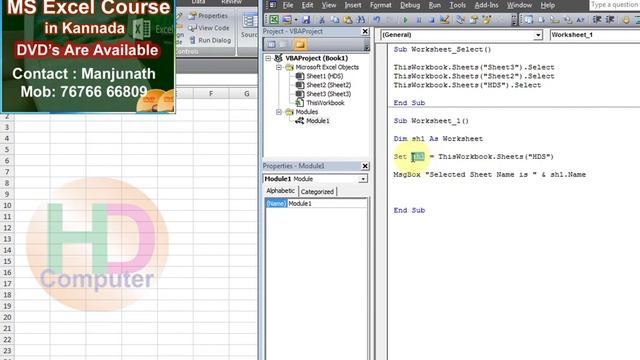Viewport: 640px width, 360px height.
Task: Open the Module1 Module properties dropdown
Action: coord(362,179)
